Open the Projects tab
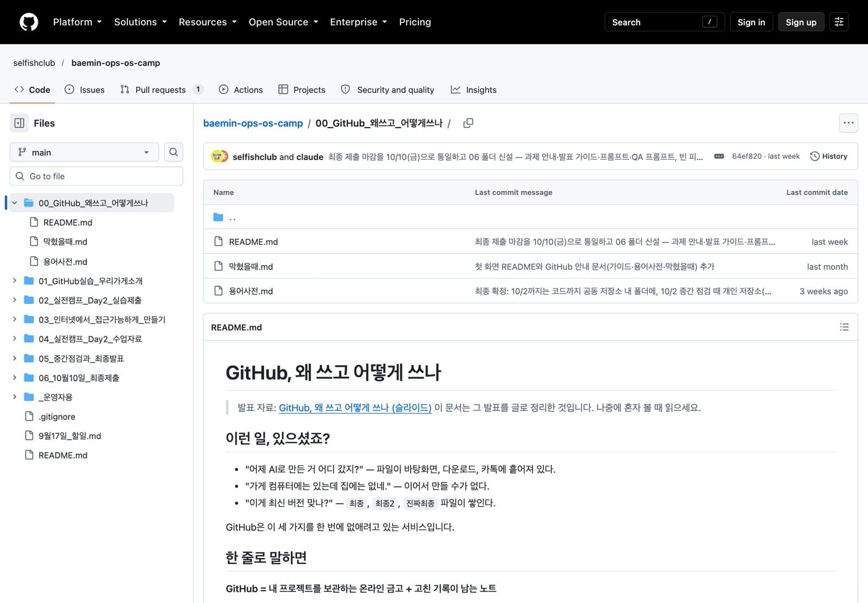This screenshot has width=868, height=603. point(302,90)
